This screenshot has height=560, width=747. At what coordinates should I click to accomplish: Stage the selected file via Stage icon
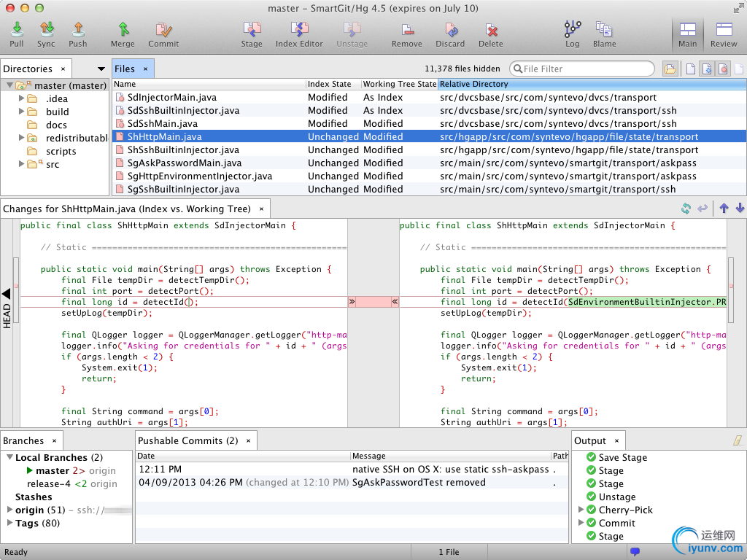[252, 30]
